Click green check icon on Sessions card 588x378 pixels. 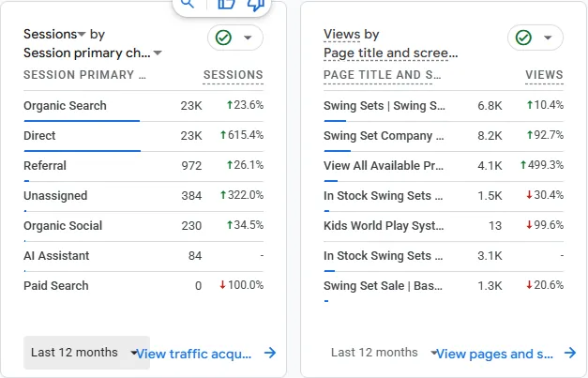point(223,38)
